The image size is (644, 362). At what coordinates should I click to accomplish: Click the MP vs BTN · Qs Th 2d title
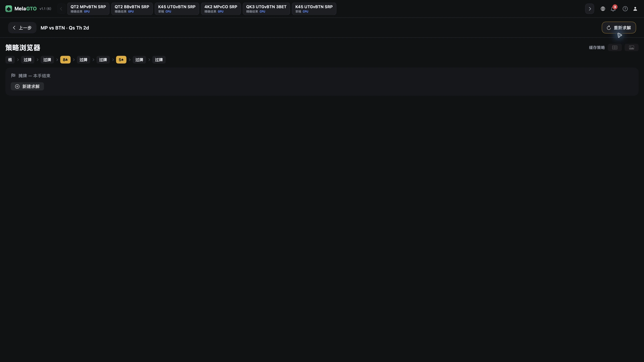coord(65,28)
